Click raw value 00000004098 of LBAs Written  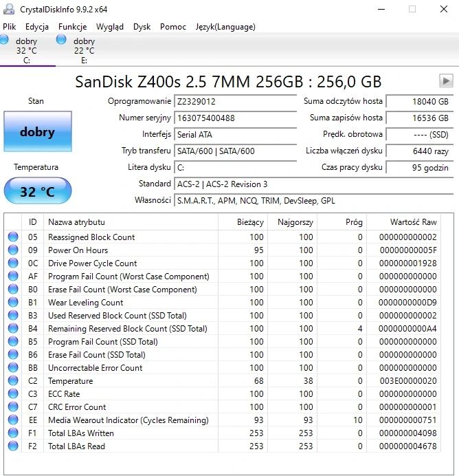coord(408,433)
